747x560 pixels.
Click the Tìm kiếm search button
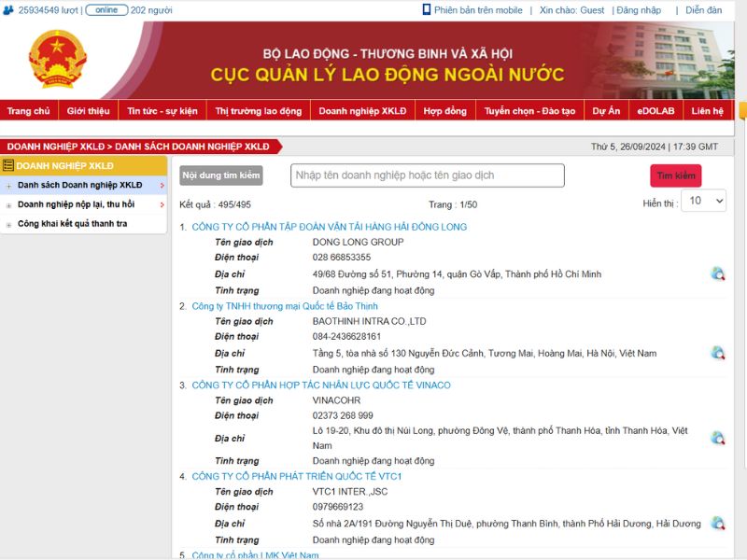tap(676, 175)
